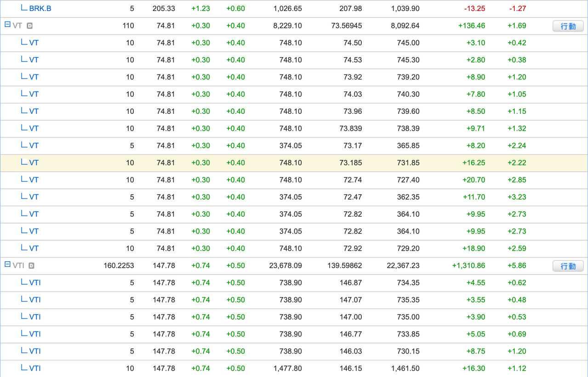Open the VT lot with cost 72.92

(34, 248)
